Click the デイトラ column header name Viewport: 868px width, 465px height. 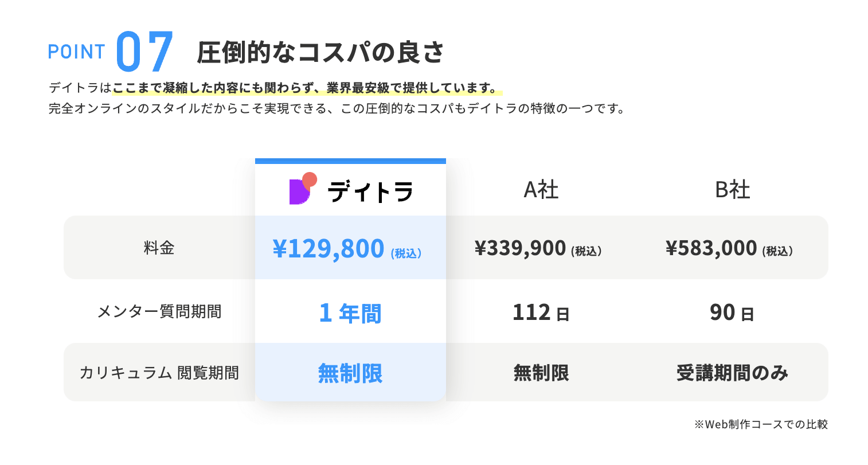[x=370, y=192]
